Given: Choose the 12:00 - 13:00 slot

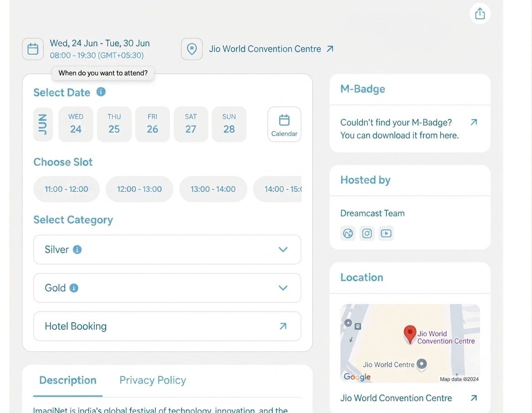Looking at the screenshot, I should click(140, 189).
